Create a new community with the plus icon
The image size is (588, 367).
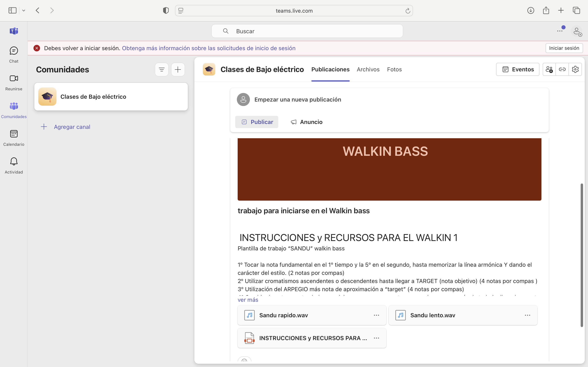pos(178,69)
